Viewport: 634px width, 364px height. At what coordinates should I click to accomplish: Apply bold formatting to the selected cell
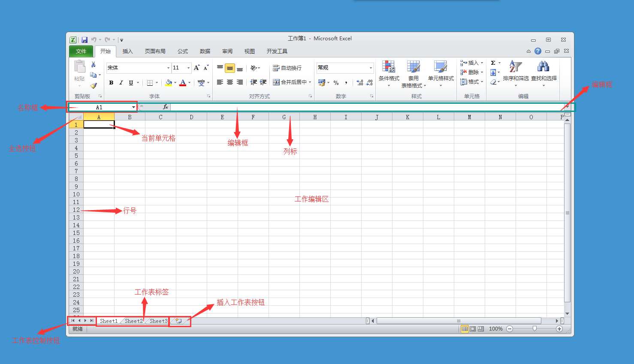click(x=112, y=82)
